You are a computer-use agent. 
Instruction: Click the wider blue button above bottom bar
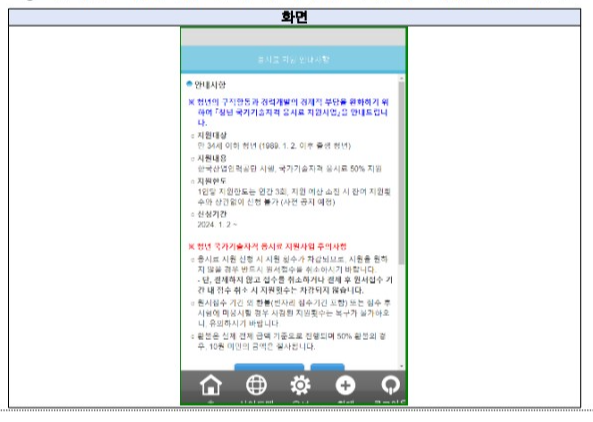pos(269,367)
